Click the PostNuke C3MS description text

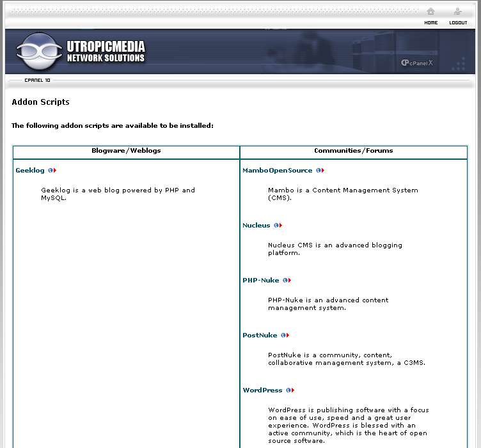pyautogui.click(x=347, y=359)
